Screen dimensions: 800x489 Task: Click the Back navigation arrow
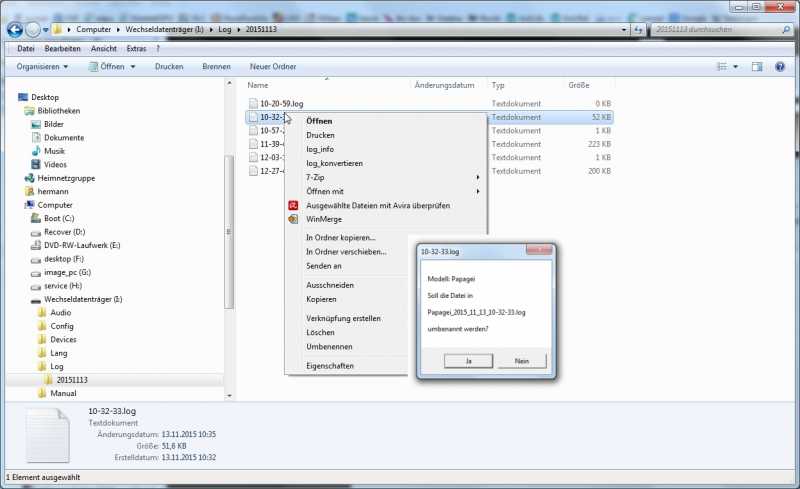pyautogui.click(x=15, y=30)
